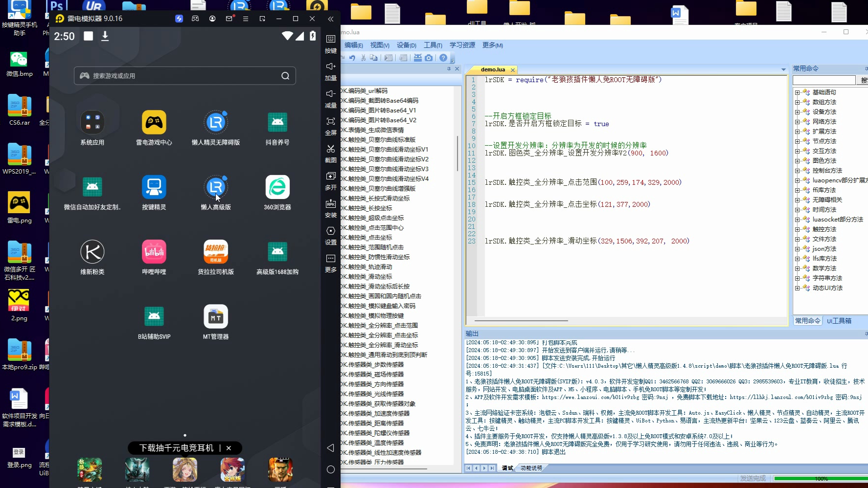Screen dimensions: 868x488
Task: Click the 搜索游戏或应用 search field
Action: pos(185,76)
